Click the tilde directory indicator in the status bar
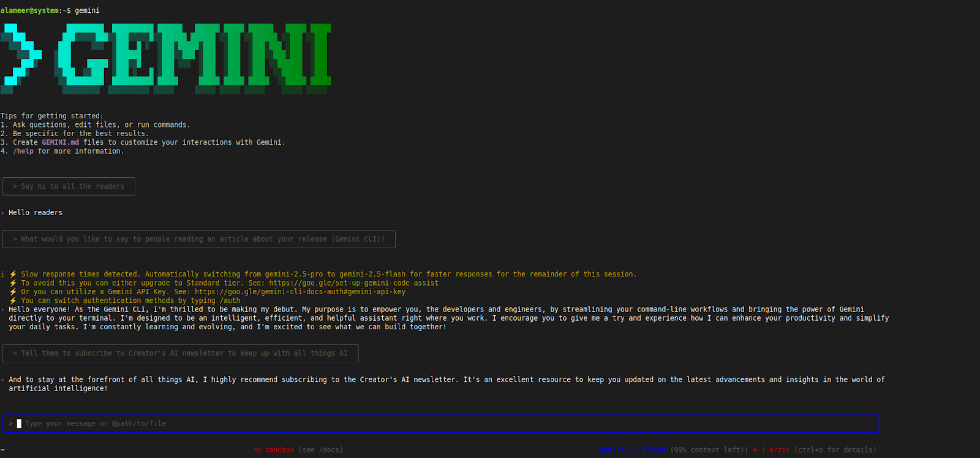 [x=2, y=450]
